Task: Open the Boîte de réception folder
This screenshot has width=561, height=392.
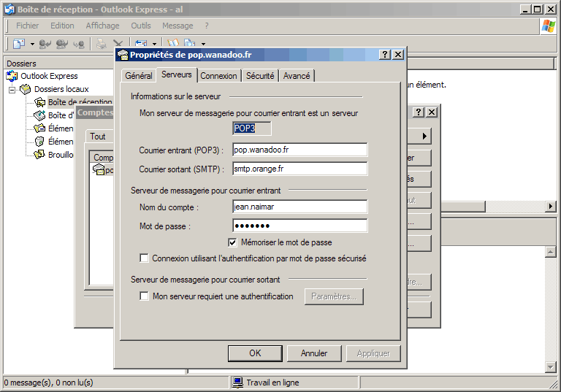Action: click(x=80, y=102)
